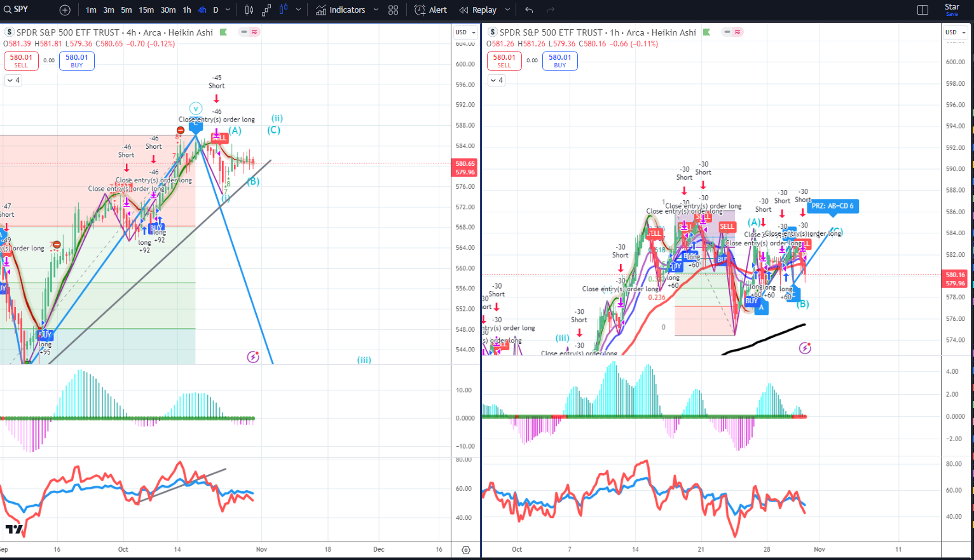Select the 30m timeframe

(168, 10)
